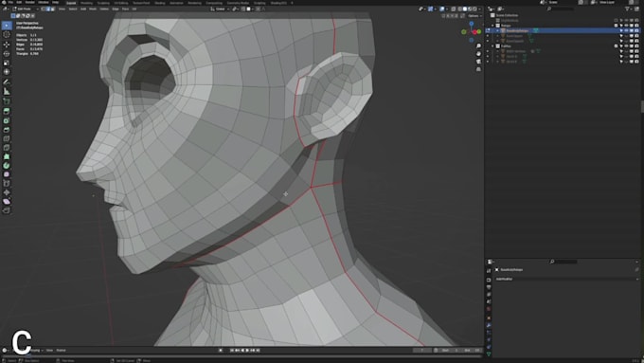Click the current frame field in timeline
Image resolution: width=644 pixels, height=363 pixels.
coord(422,351)
